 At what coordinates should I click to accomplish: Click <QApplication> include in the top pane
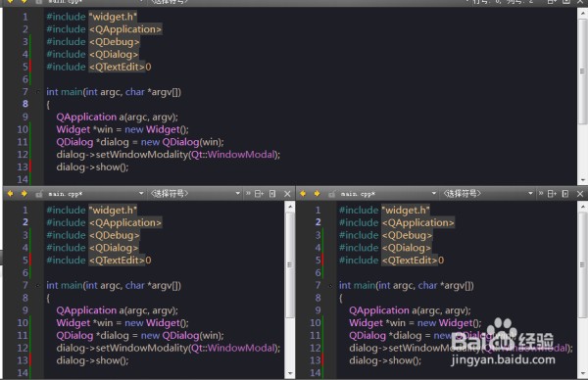pos(125,29)
